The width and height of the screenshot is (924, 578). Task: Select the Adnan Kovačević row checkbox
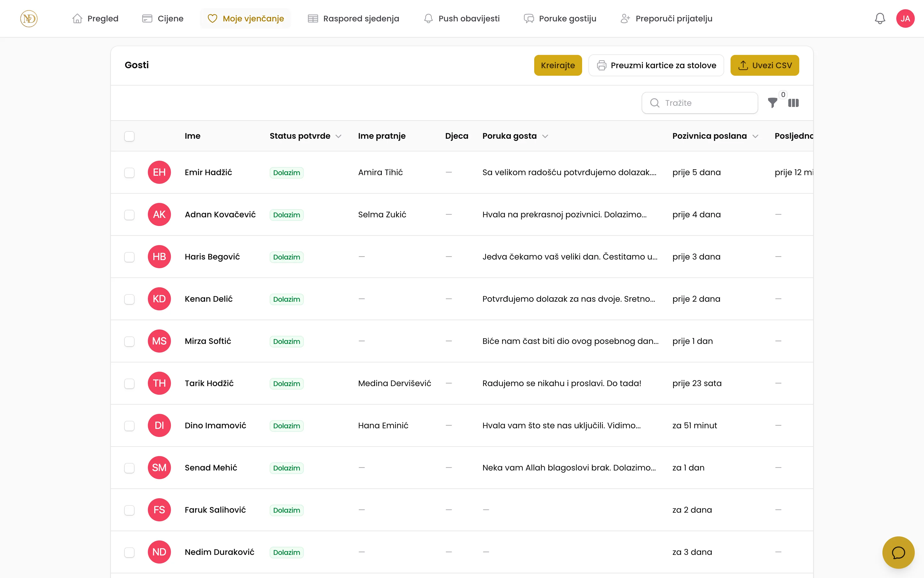pyautogui.click(x=129, y=215)
